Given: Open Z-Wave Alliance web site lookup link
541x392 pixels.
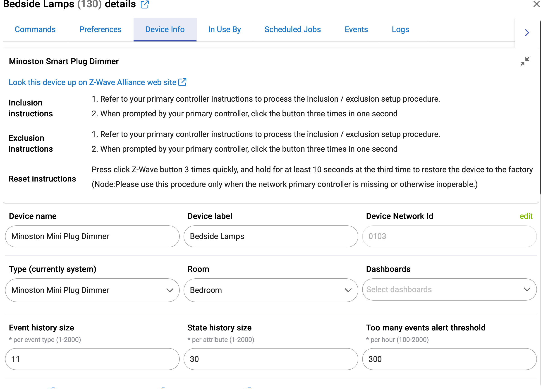Looking at the screenshot, I should [92, 82].
